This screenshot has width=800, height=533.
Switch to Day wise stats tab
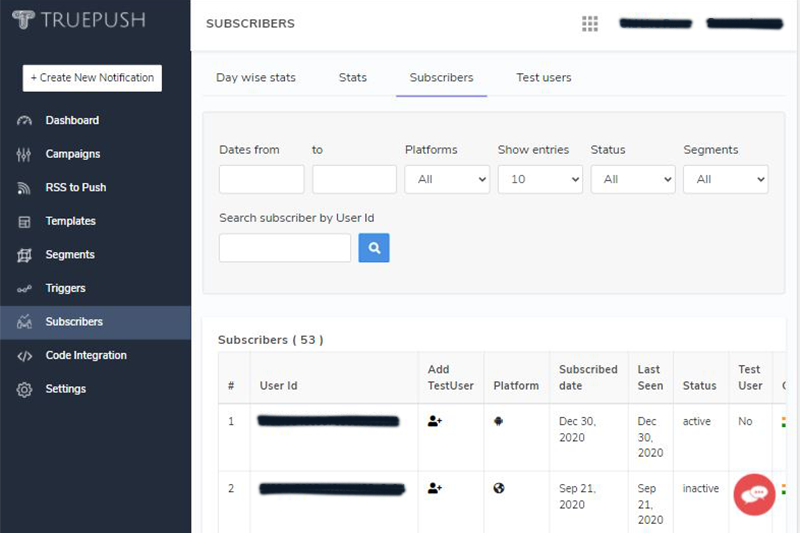coord(256,78)
